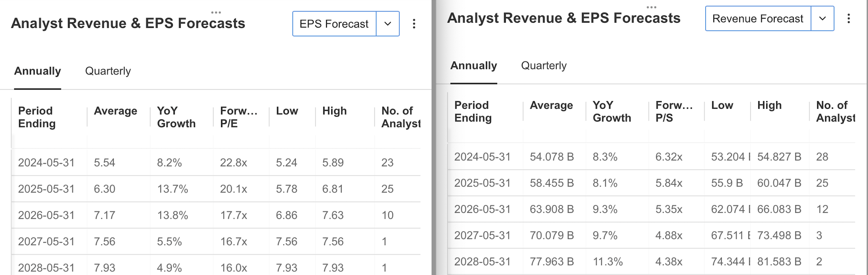Image resolution: width=868 pixels, height=275 pixels.
Task: Select 2025-05-31 row in Revenue table
Action: [651, 183]
